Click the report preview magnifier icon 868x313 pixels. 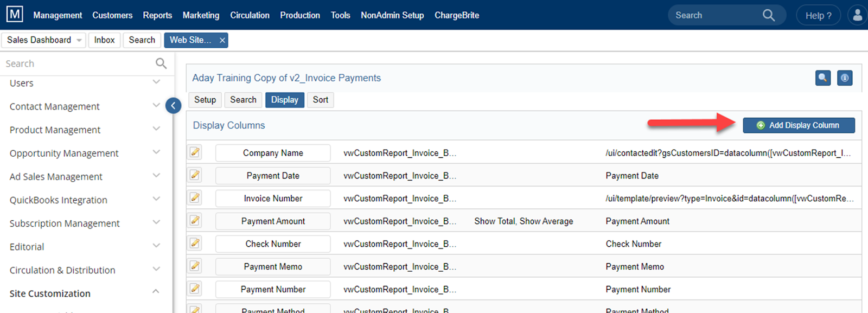tap(823, 78)
